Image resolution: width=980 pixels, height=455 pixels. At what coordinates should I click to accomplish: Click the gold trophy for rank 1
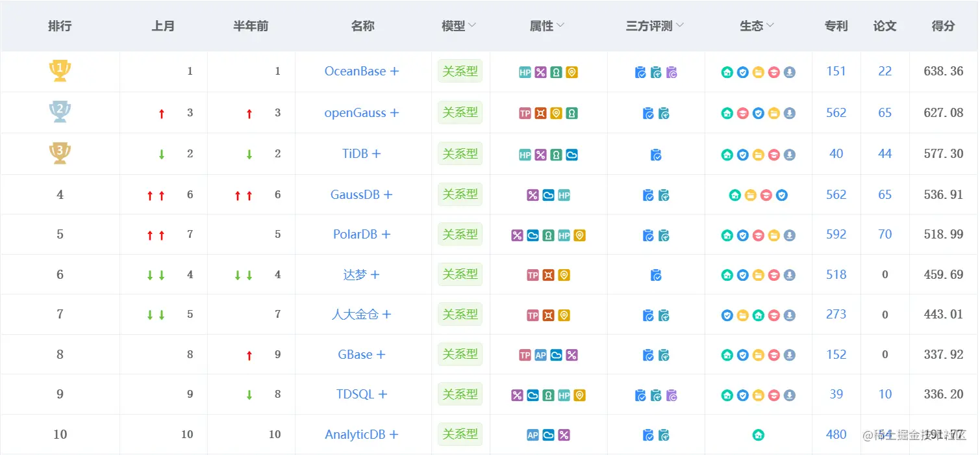coord(60,71)
